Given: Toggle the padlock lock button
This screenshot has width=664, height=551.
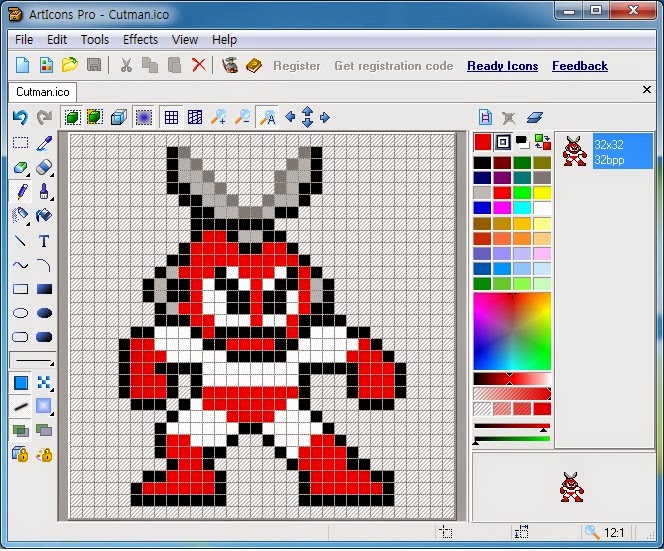Looking at the screenshot, I should (x=20, y=454).
